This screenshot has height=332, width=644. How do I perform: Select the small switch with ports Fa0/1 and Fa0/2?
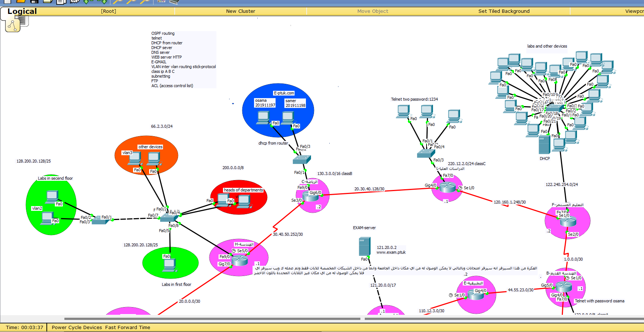click(x=100, y=220)
